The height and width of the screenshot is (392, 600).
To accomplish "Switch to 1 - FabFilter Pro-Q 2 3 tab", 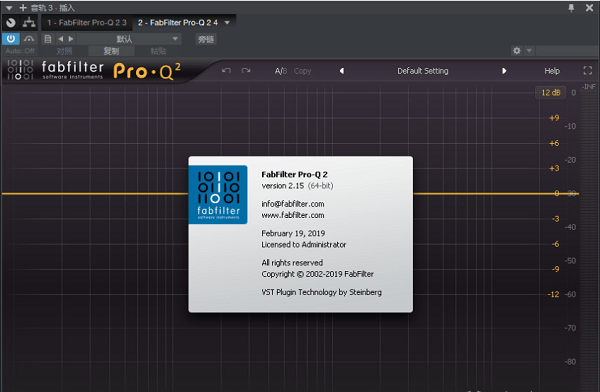I will [x=86, y=23].
